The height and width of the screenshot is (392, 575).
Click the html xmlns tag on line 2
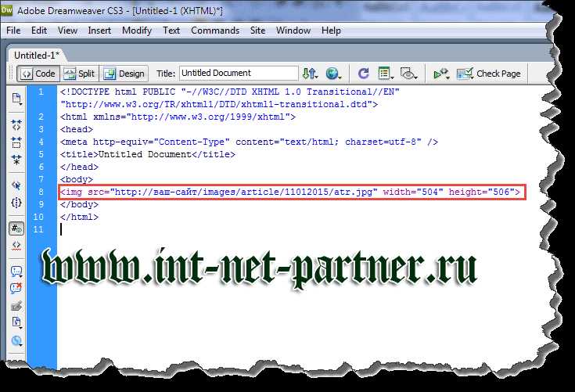178,117
